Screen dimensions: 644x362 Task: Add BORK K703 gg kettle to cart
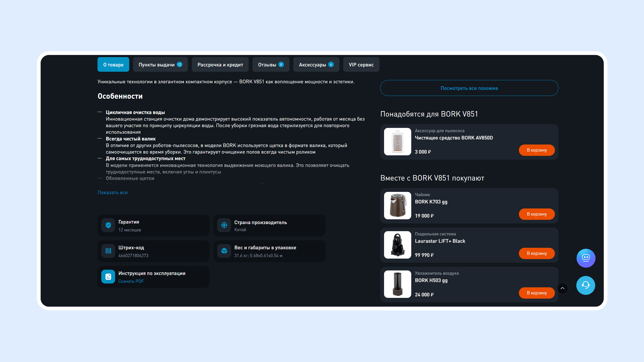(536, 214)
